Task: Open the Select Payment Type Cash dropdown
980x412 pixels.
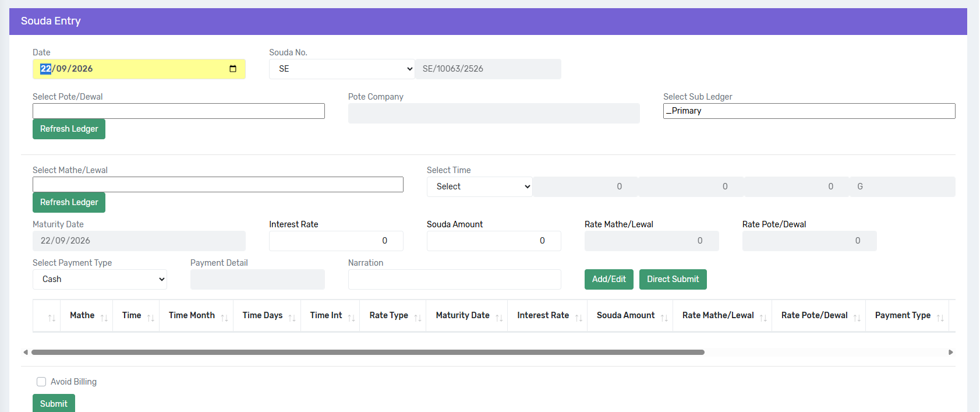Action: click(x=100, y=279)
